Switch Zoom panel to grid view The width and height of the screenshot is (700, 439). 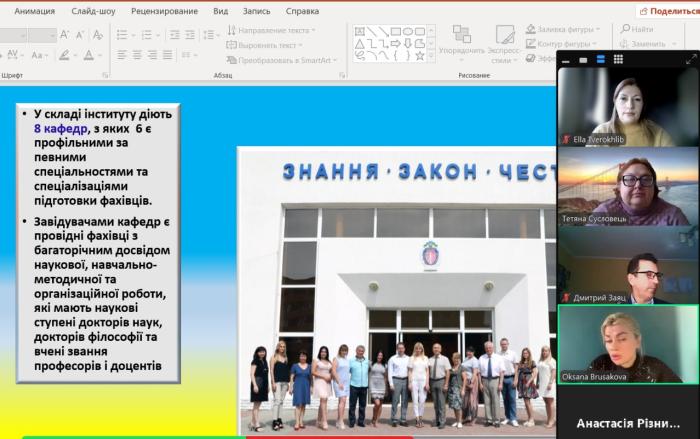(x=619, y=59)
